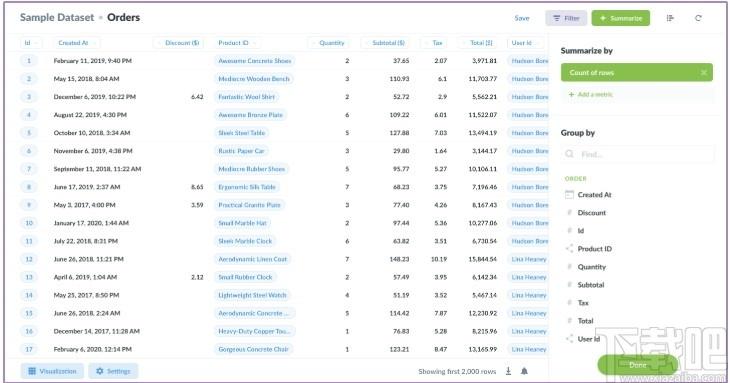Click the User Id foreign key icon
730x383 pixels.
tap(569, 339)
